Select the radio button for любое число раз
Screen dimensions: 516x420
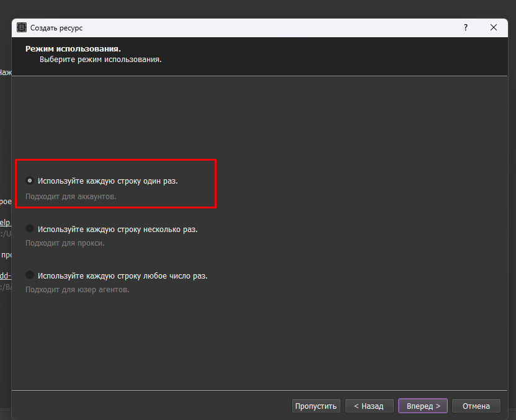(x=30, y=275)
